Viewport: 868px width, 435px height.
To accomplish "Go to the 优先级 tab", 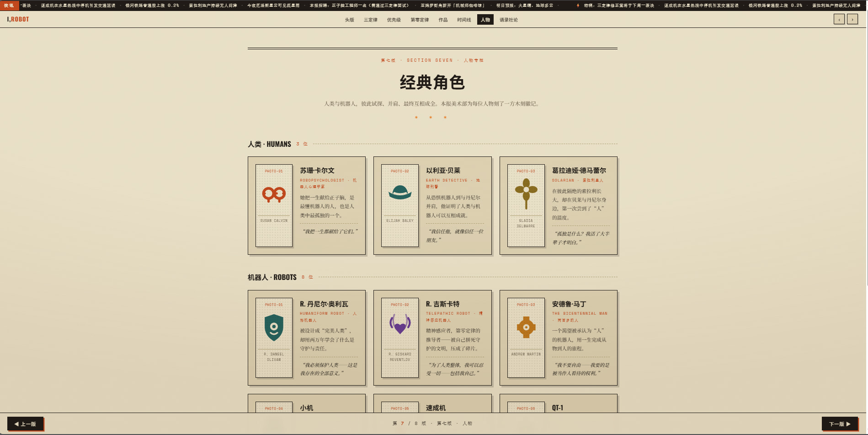I will point(394,20).
